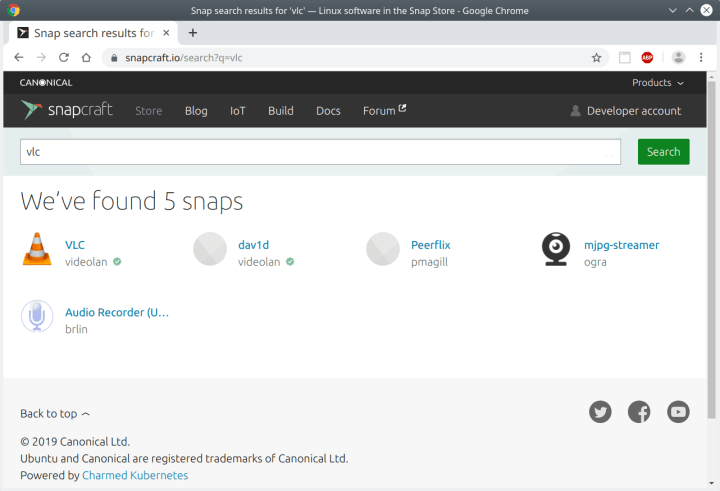This screenshot has height=491, width=720.
Task: Open the Blog nav item
Action: pos(196,111)
